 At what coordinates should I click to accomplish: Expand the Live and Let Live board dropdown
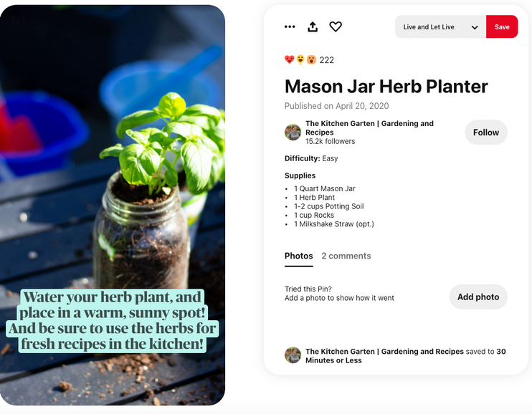[x=440, y=27]
